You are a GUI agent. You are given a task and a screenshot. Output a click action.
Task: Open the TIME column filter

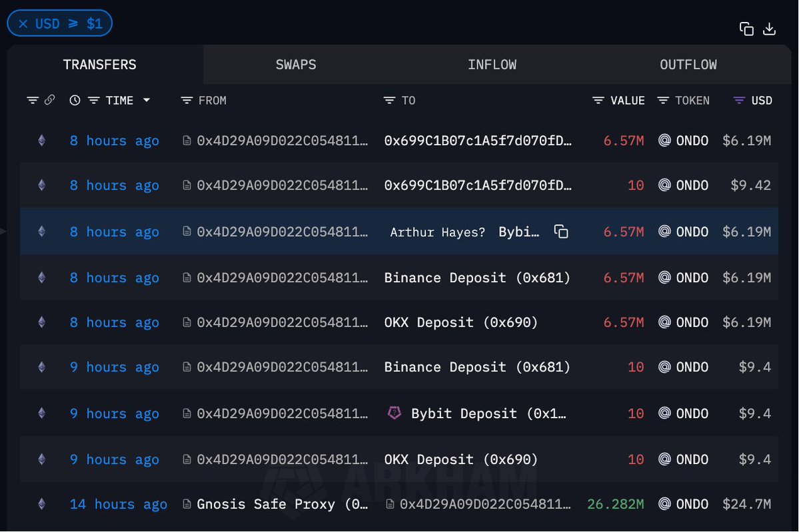click(x=94, y=101)
